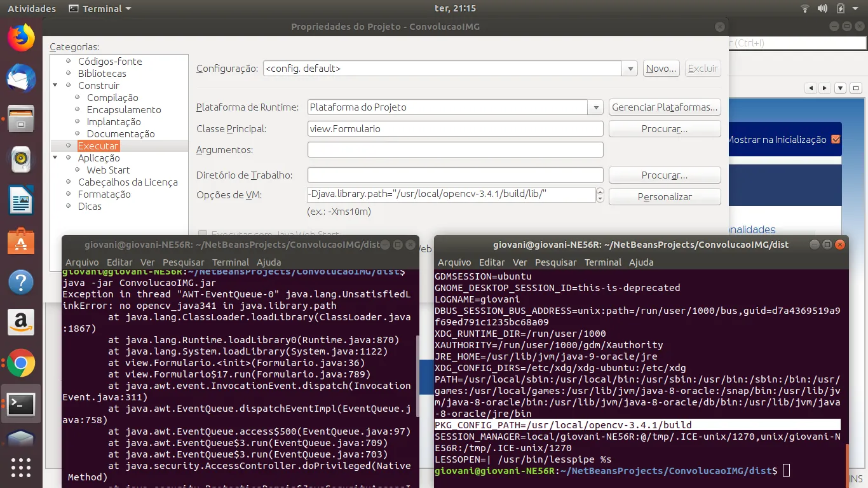Open the Plataforma de Runtime dropdown
This screenshot has height=488, width=868.
[595, 107]
